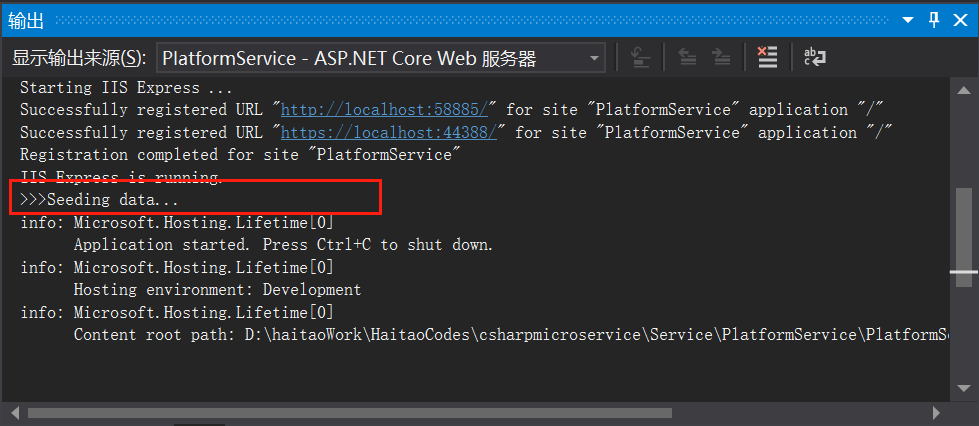The height and width of the screenshot is (426, 979).
Task: Go to the previous message icon
Action: click(687, 57)
